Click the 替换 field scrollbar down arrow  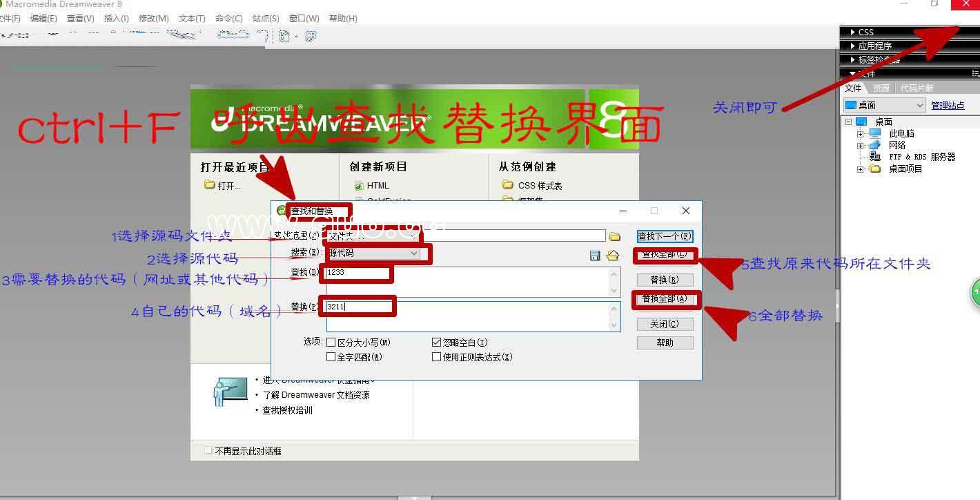pyautogui.click(x=614, y=325)
